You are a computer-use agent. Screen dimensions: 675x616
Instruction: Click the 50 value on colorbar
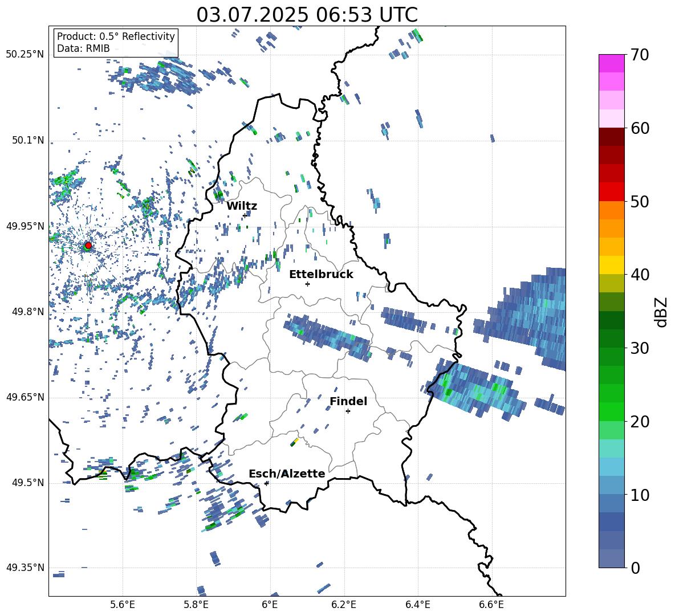639,202
